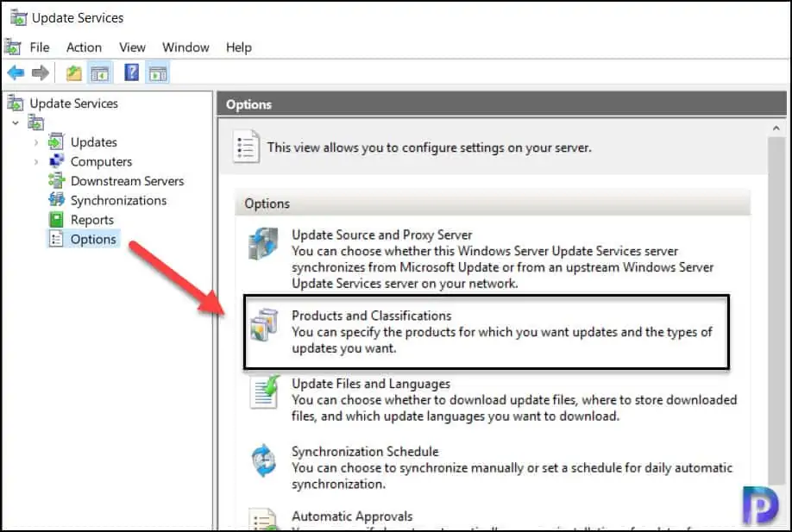
Task: Open the View menu
Action: [132, 47]
